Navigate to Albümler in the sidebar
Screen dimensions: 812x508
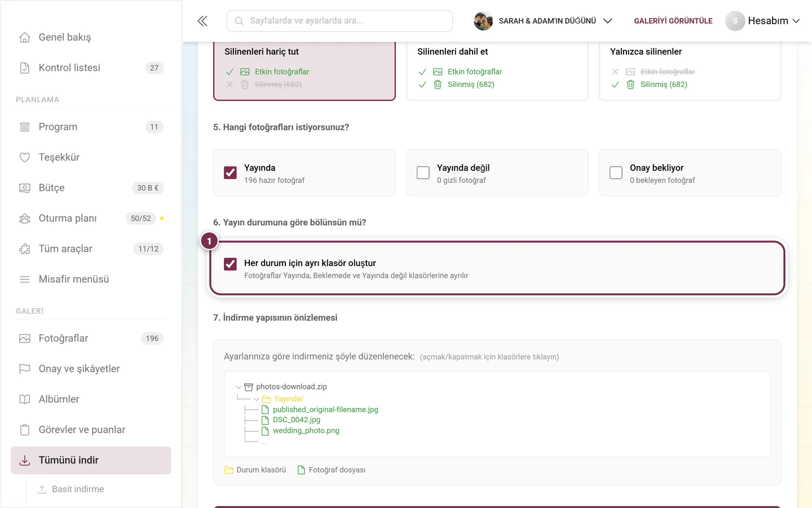tap(91, 400)
